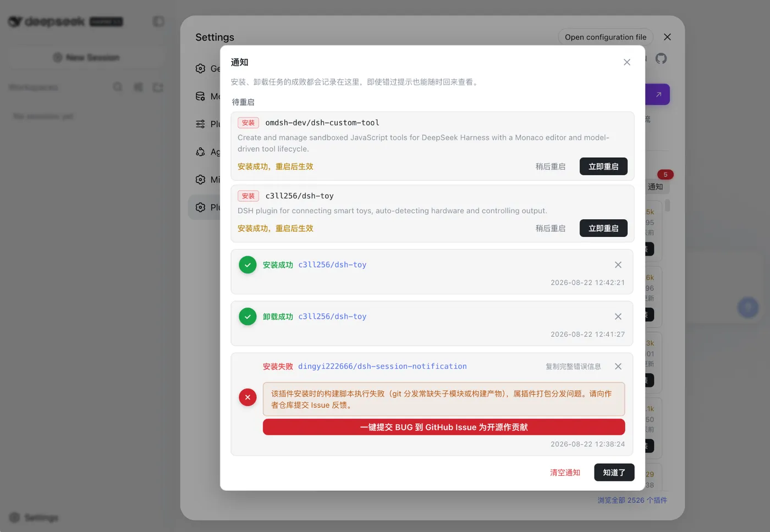
Task: Select the sliders icon settings section
Action: (200, 124)
